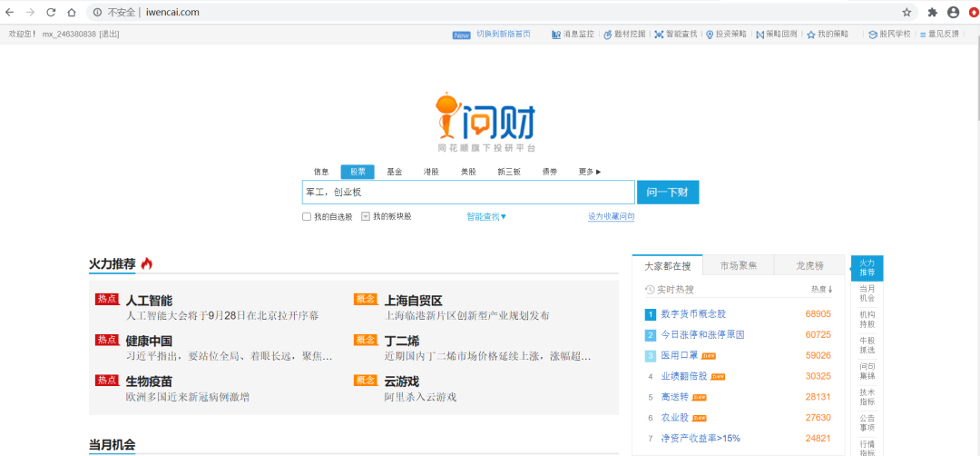This screenshot has width=980, height=456.
Task: Click the 我的策略 star icon
Action: pyautogui.click(x=810, y=35)
